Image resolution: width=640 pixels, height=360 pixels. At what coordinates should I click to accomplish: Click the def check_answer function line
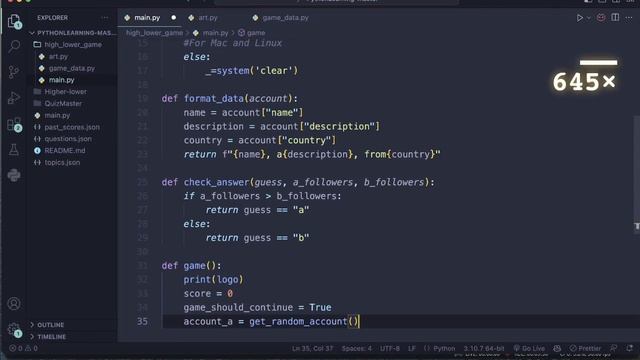point(298,182)
